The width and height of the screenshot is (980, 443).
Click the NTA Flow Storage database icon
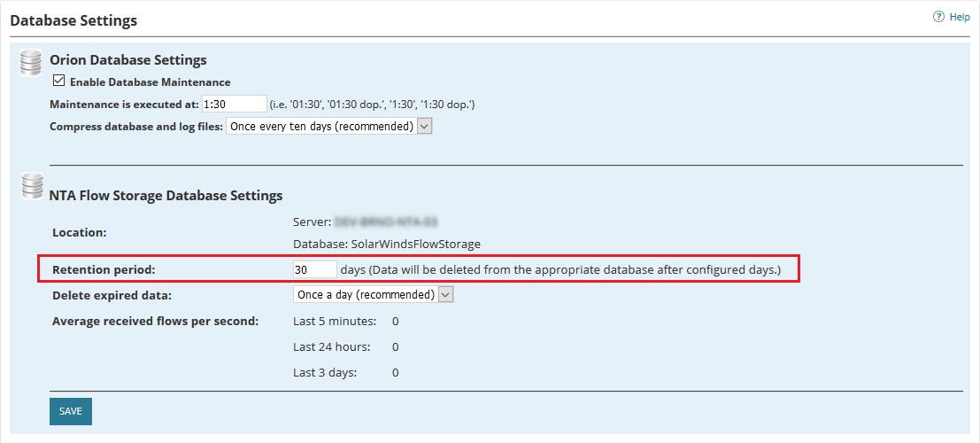[32, 187]
